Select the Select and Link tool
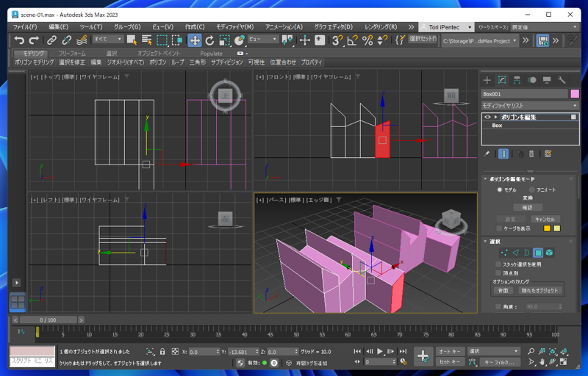Screen dimensions: 588x376 click(x=51, y=40)
